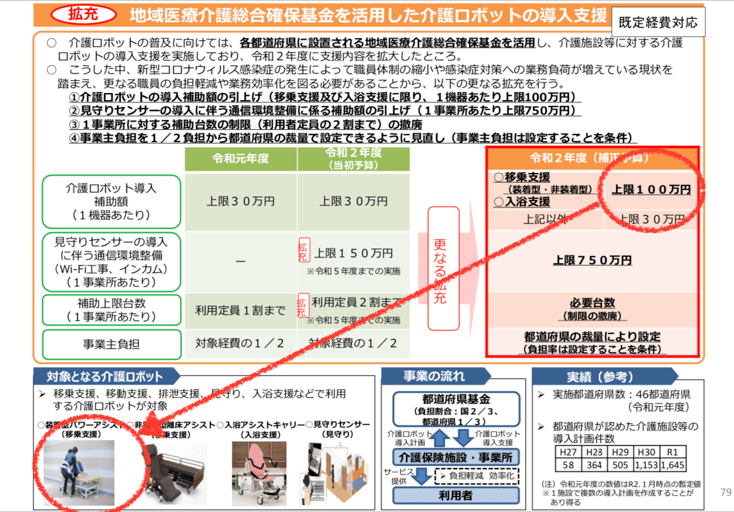The image size is (734, 512).
Task: Select the 非装着型離床アシスト bed photo
Action: click(x=175, y=473)
